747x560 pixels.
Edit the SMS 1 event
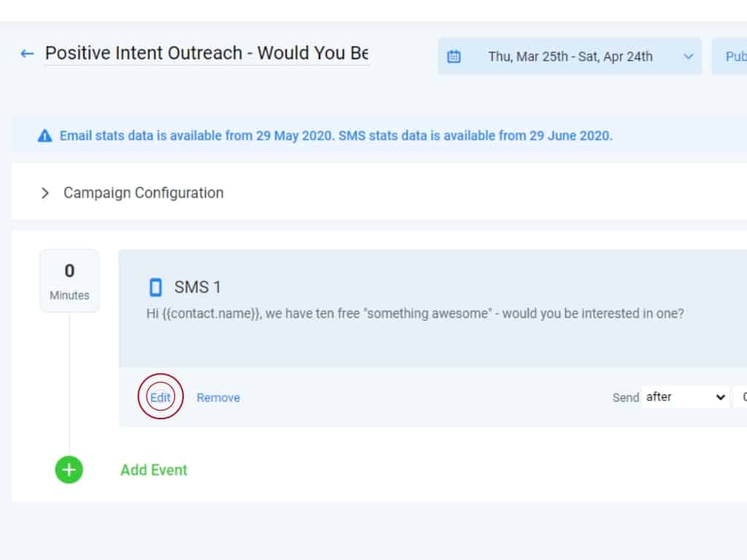tap(160, 397)
